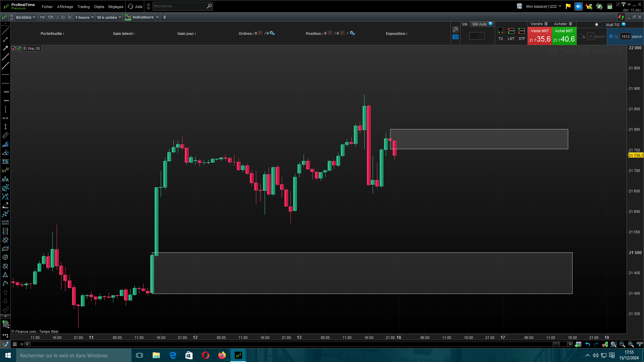
Task: Open the Affichage menu
Action: 65,7
